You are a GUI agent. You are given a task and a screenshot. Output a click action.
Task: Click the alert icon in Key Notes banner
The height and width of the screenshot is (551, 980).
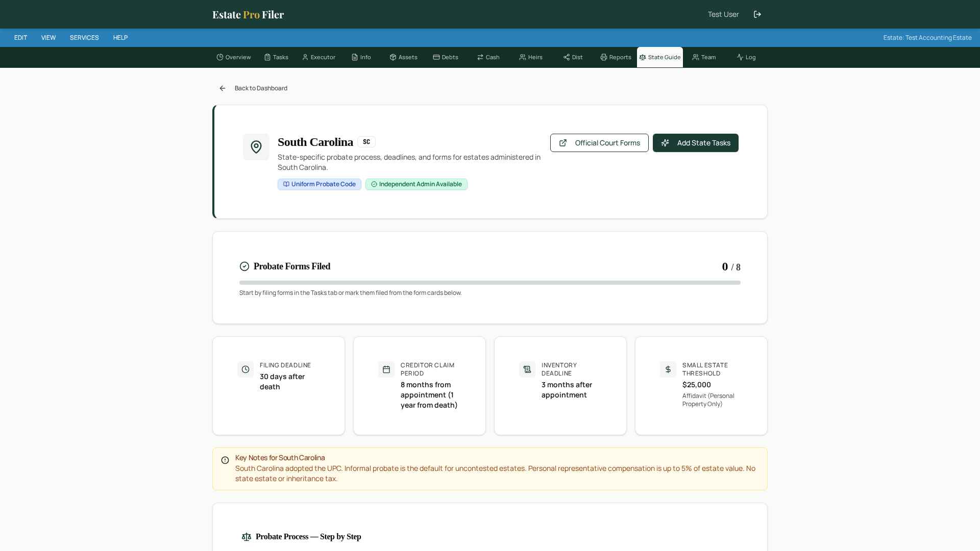point(225,460)
